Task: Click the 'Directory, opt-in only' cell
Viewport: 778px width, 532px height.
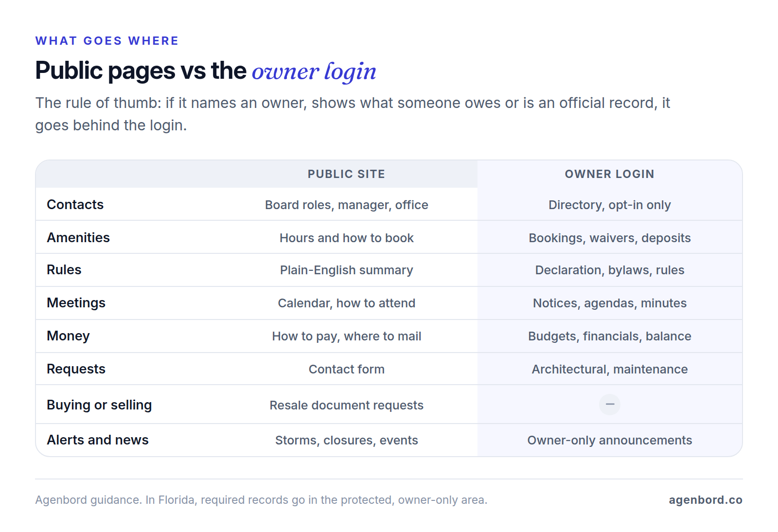Action: click(609, 205)
